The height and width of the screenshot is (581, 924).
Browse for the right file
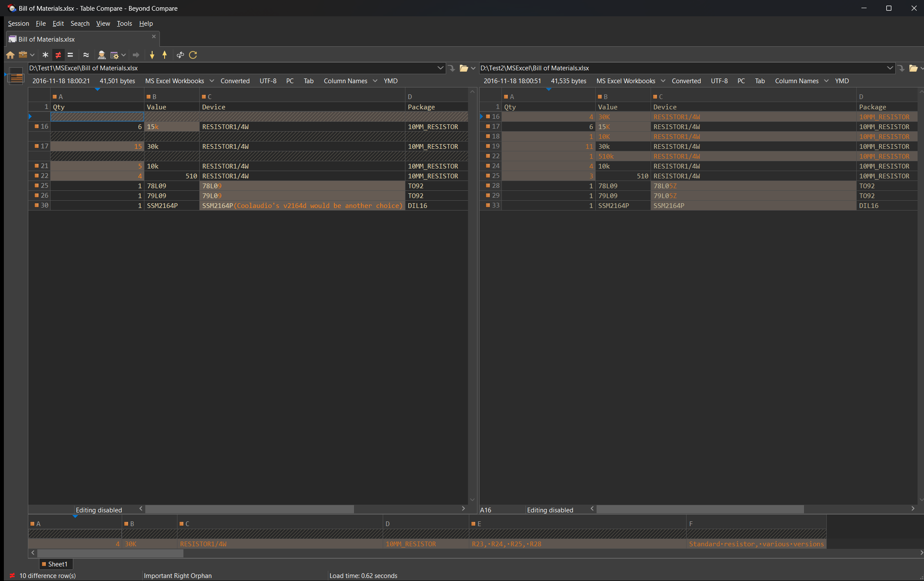(x=913, y=68)
